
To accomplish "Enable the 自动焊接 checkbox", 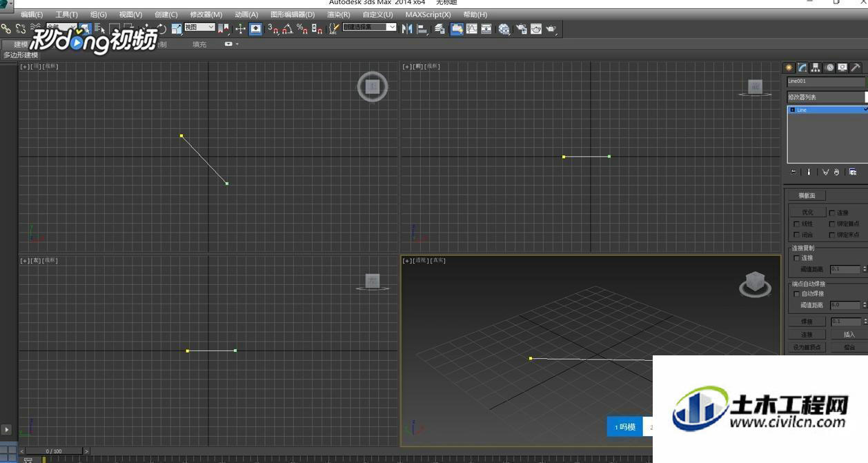I will [x=797, y=294].
